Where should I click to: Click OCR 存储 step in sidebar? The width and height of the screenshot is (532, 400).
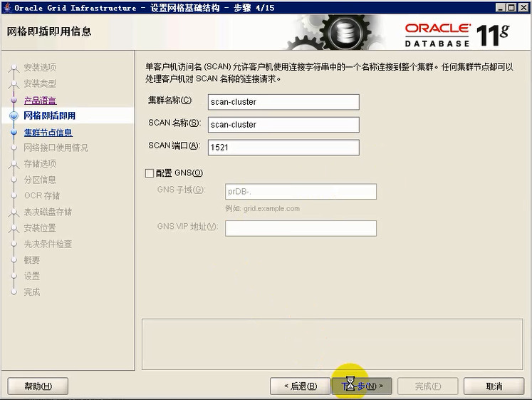(x=42, y=195)
